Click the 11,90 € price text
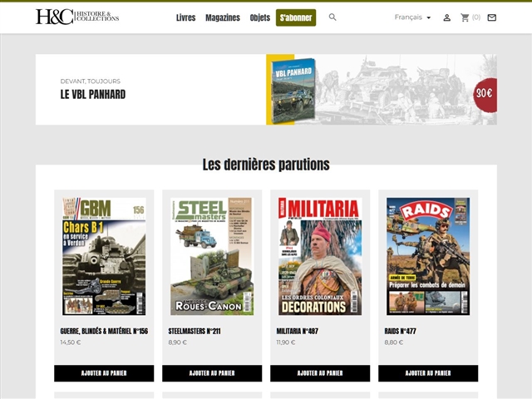Image resolution: width=532 pixels, height=399 pixels. 286,342
